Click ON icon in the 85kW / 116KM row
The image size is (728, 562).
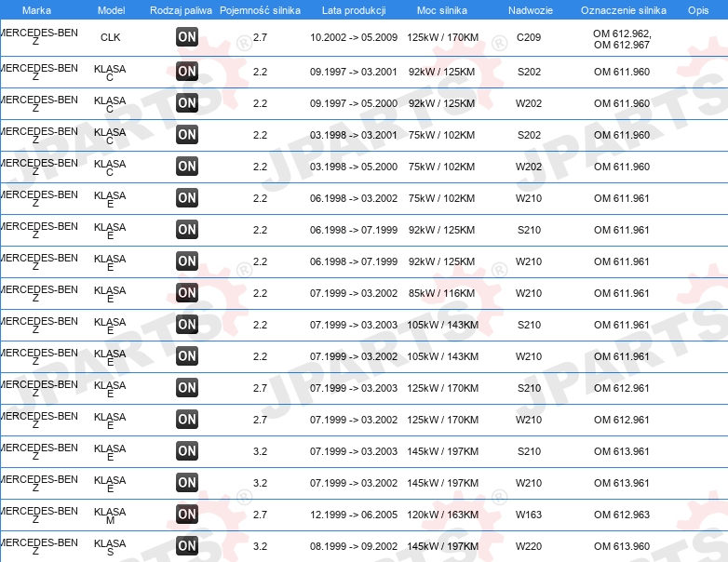(x=187, y=293)
